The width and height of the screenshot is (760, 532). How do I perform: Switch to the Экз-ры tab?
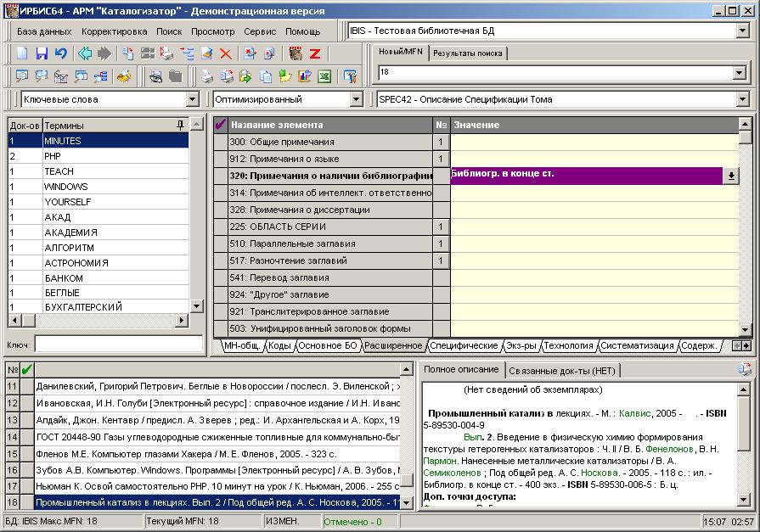coord(521,345)
